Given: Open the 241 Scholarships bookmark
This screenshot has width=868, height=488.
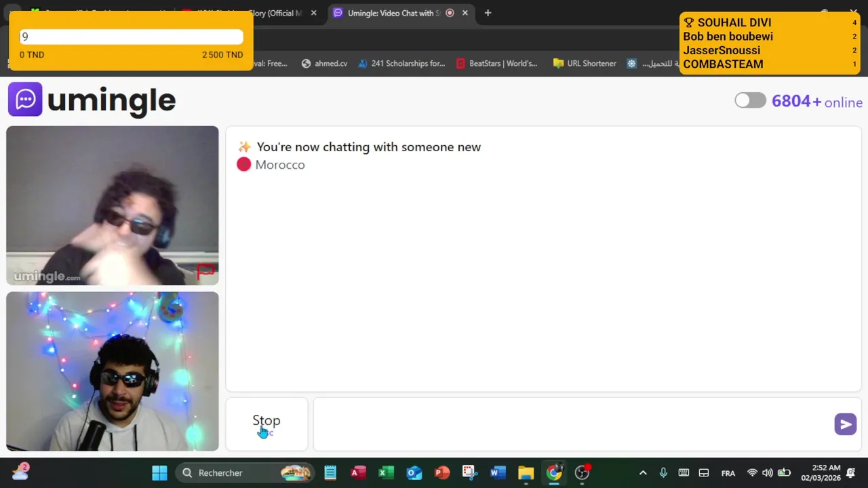Looking at the screenshot, I should 401,63.
